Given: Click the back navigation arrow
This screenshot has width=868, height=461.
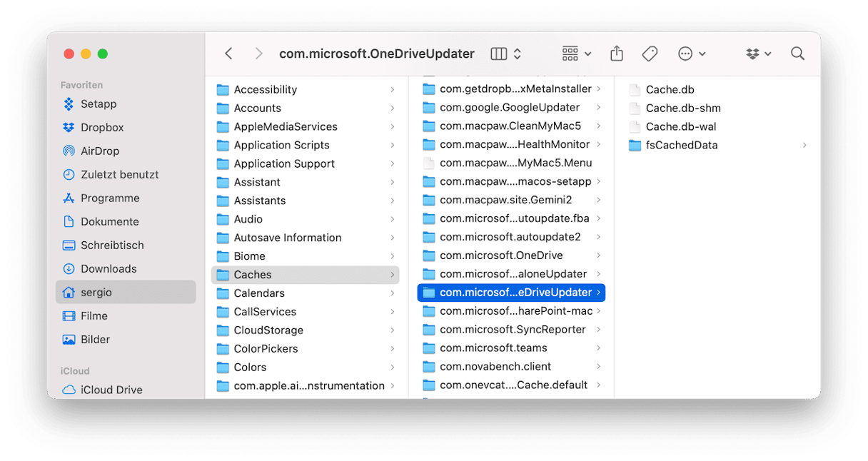Looking at the screenshot, I should point(228,54).
